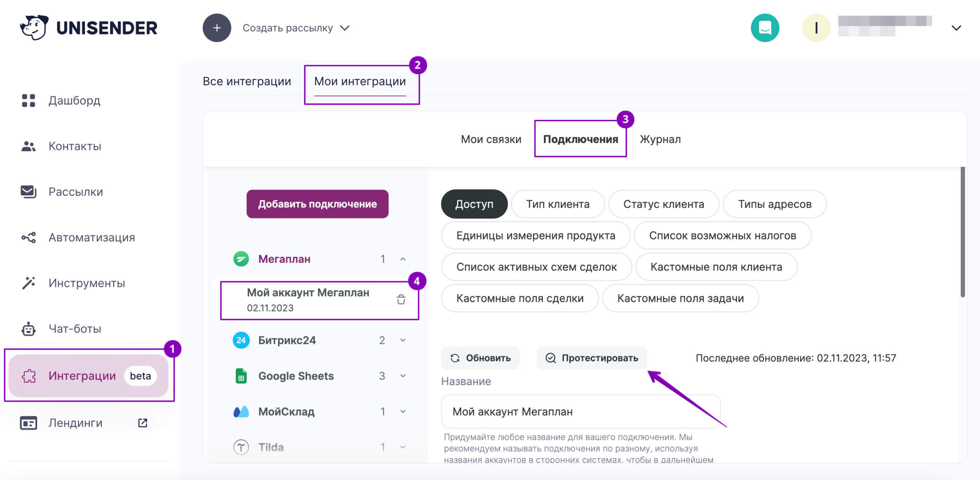The width and height of the screenshot is (980, 480).
Task: Expand the Tilda connections group
Action: click(x=403, y=447)
